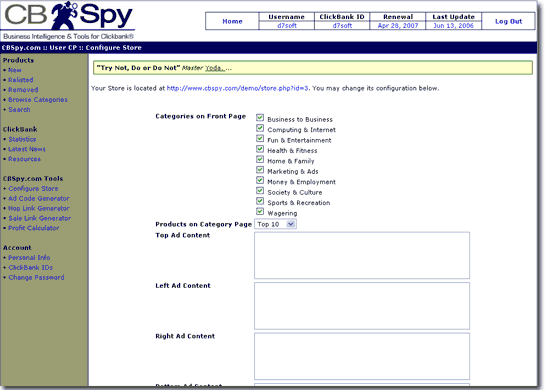Screen dimensions: 545x390
Task: Open Change Password under Account
Action: 36,277
